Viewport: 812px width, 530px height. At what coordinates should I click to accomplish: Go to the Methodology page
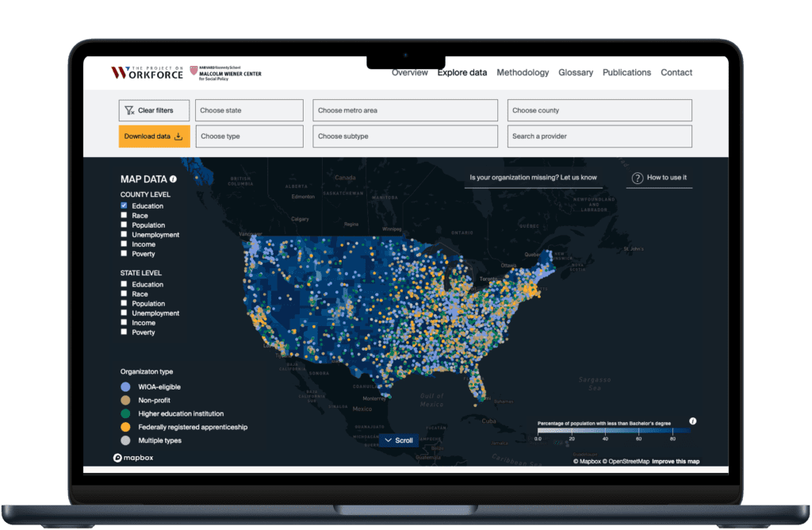(x=523, y=72)
